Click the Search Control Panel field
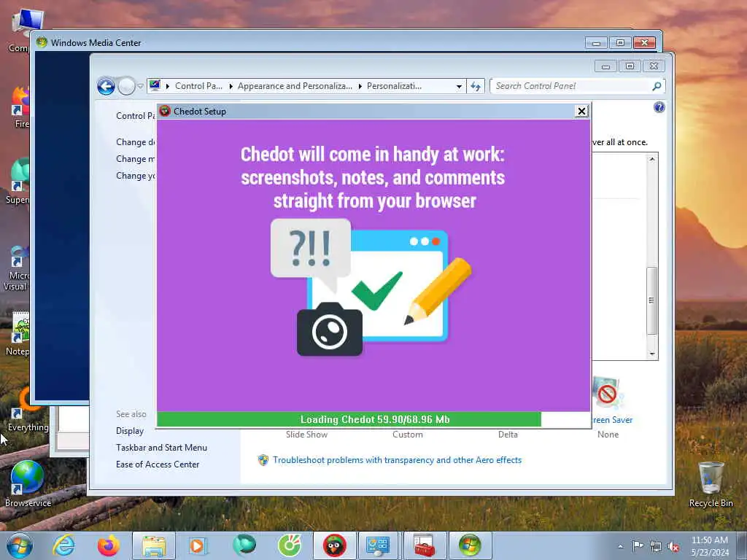The height and width of the screenshot is (560, 747). [x=572, y=86]
